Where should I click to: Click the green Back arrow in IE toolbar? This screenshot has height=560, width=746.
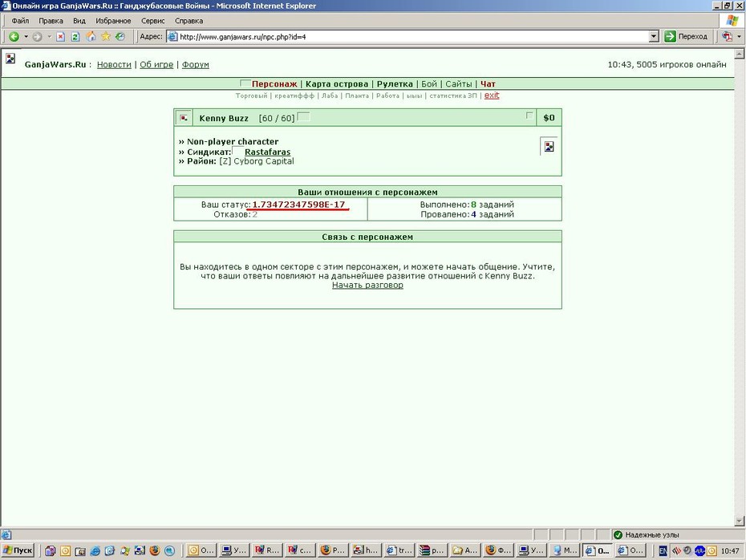coord(14,37)
